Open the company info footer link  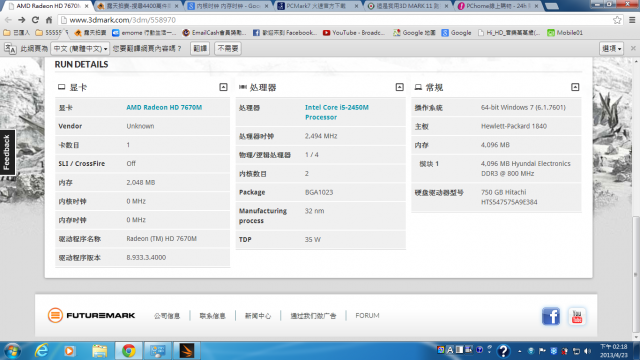(x=167, y=316)
